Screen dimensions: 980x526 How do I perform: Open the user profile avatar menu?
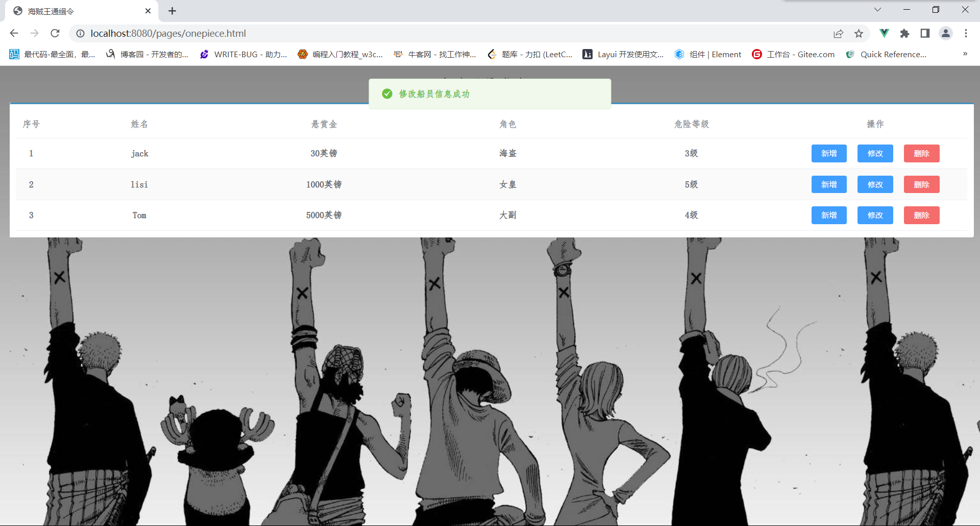pos(945,33)
